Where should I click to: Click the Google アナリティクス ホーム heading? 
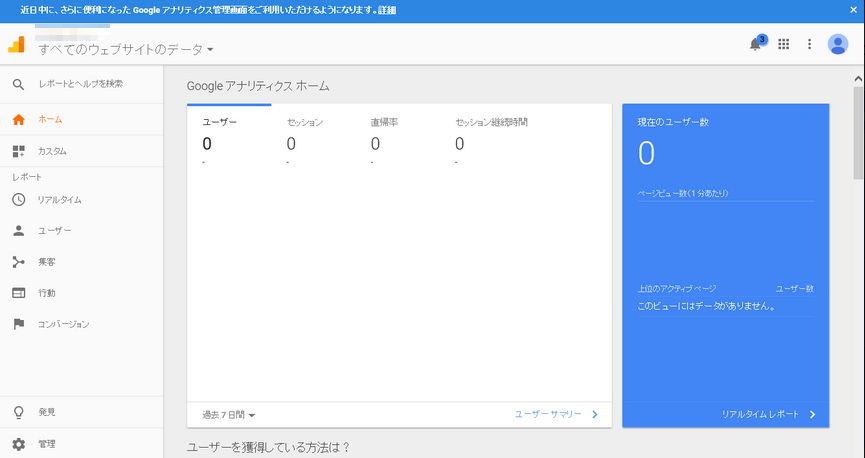(258, 86)
